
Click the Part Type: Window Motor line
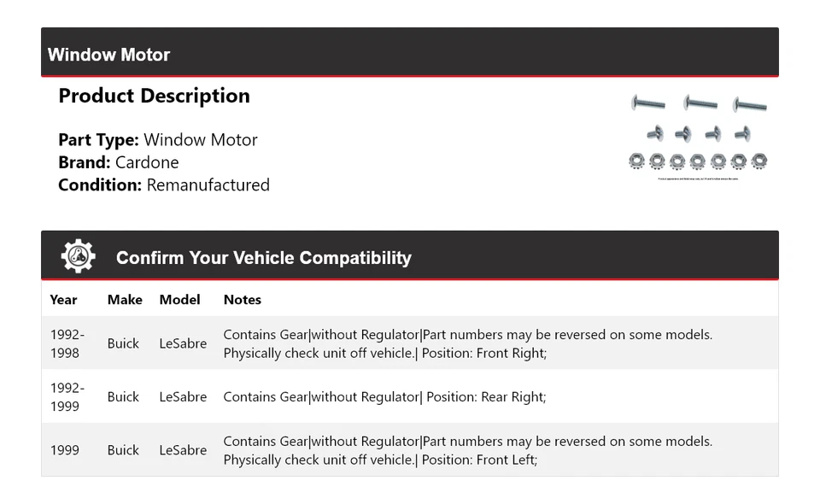(158, 140)
